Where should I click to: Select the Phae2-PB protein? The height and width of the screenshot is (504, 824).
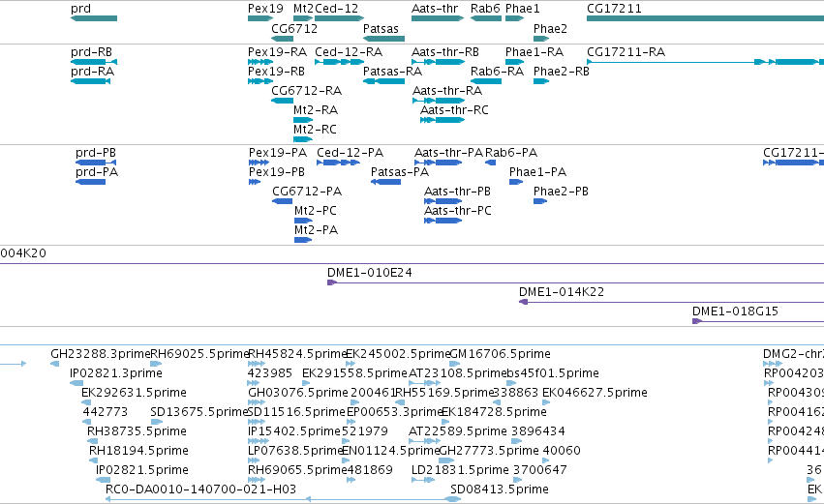(x=540, y=201)
